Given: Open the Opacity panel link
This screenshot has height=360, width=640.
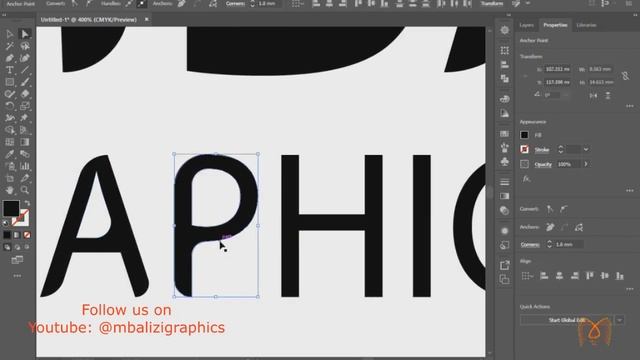Looking at the screenshot, I should (x=543, y=164).
